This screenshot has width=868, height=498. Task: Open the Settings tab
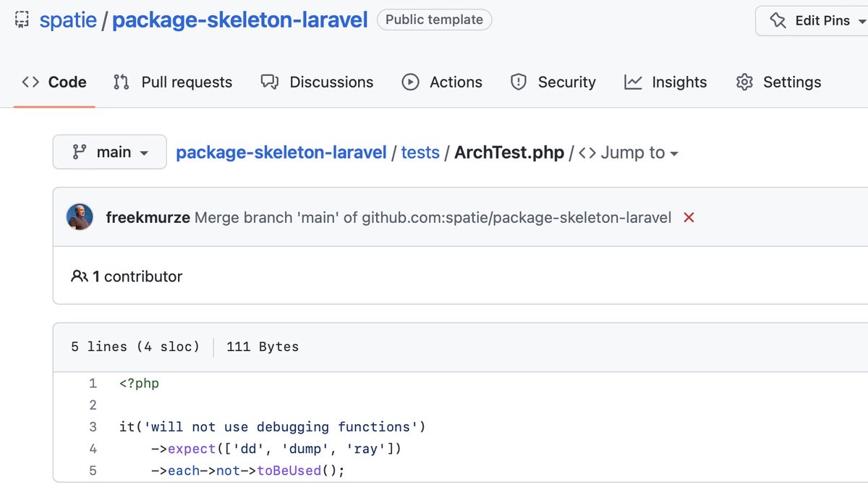[778, 82]
